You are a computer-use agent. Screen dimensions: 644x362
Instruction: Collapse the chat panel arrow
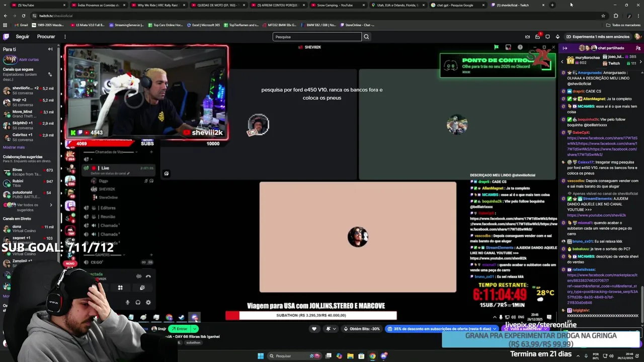click(565, 48)
